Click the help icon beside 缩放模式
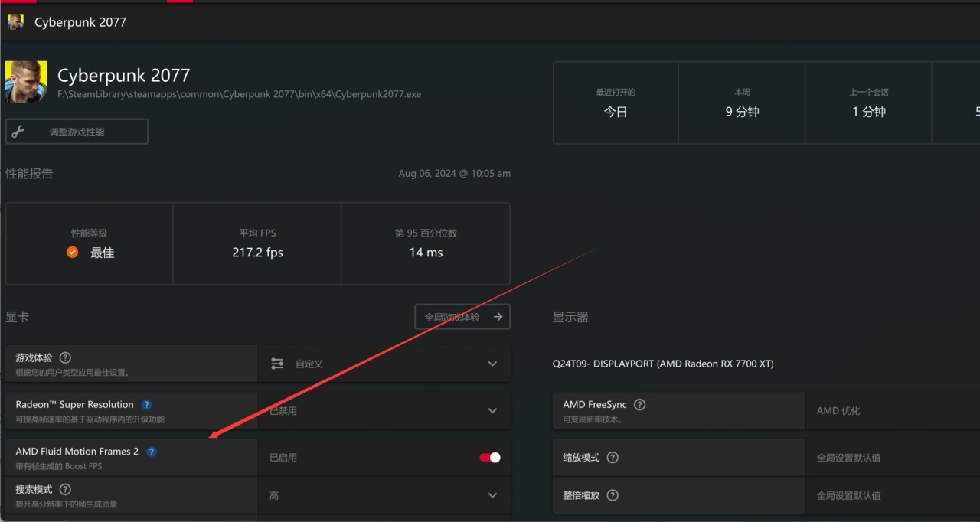The image size is (980, 522). click(612, 457)
